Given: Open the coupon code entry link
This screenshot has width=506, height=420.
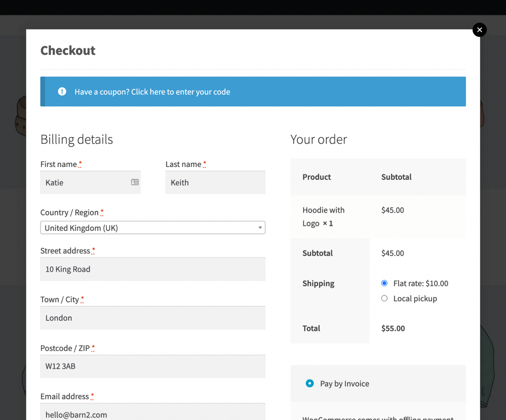Looking at the screenshot, I should click(152, 92).
